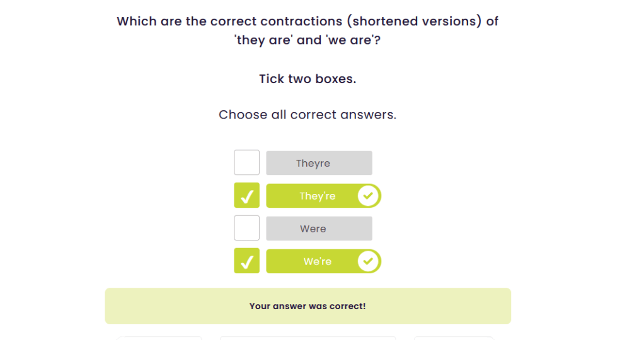
Task: Choose the grey 'Were' answer option
Action: [x=319, y=229]
